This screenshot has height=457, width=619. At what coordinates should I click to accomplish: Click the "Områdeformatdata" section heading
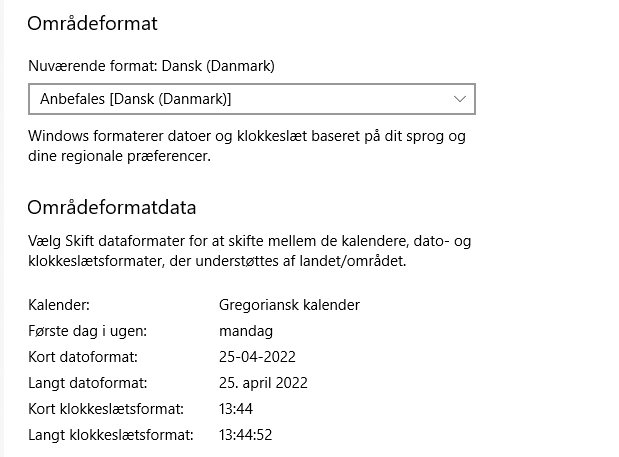(111, 208)
